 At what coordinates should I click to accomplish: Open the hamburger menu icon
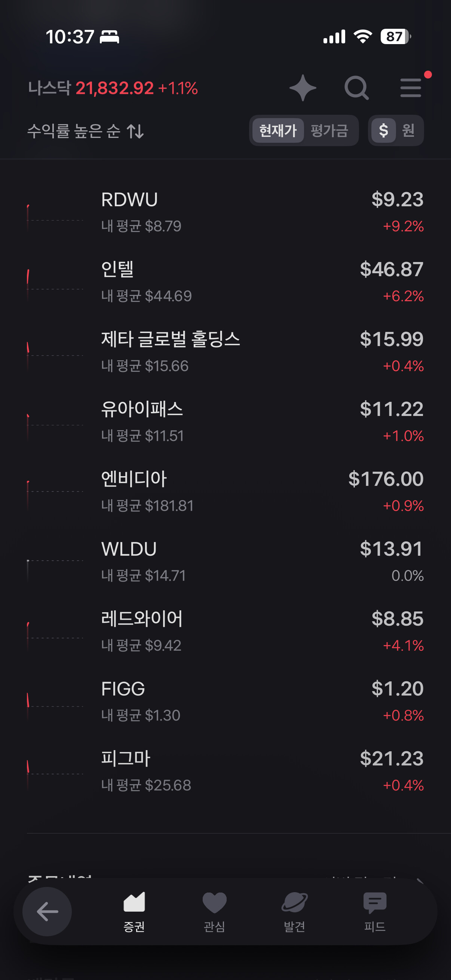(411, 88)
